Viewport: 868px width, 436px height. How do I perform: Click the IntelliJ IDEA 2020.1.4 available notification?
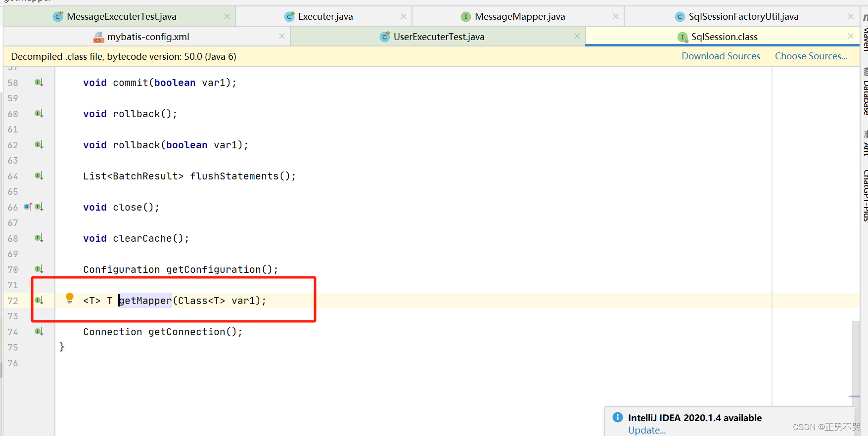(694, 418)
